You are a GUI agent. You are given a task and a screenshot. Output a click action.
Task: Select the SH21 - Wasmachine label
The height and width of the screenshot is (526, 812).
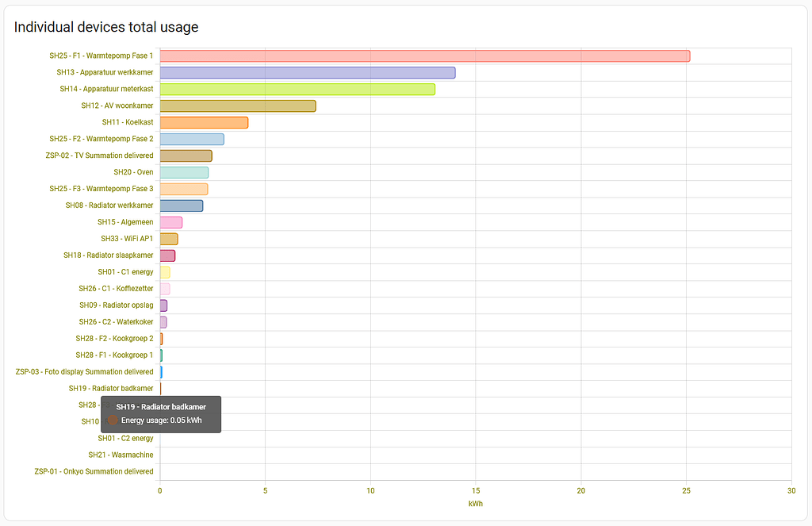point(121,455)
